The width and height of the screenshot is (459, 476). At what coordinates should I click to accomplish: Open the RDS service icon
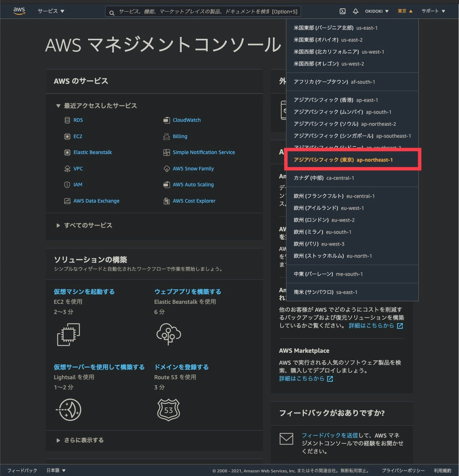[x=67, y=120]
